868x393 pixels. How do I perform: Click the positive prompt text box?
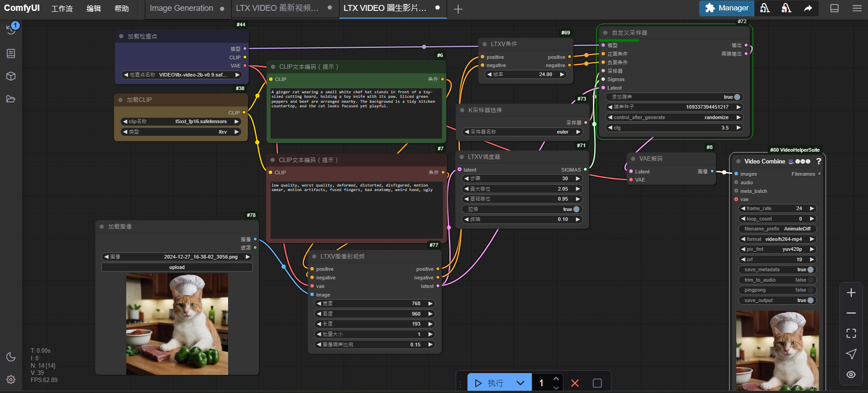click(356, 113)
